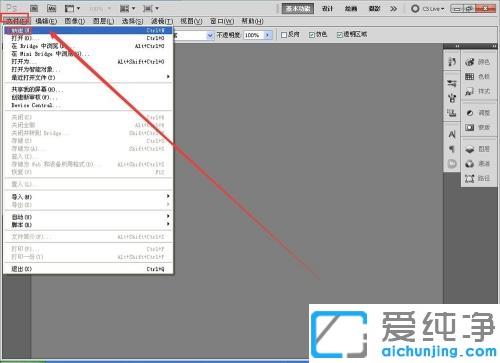Viewport: 500px width, 363px height.
Task: Open the 帮助(H) menu
Action: [252, 21]
